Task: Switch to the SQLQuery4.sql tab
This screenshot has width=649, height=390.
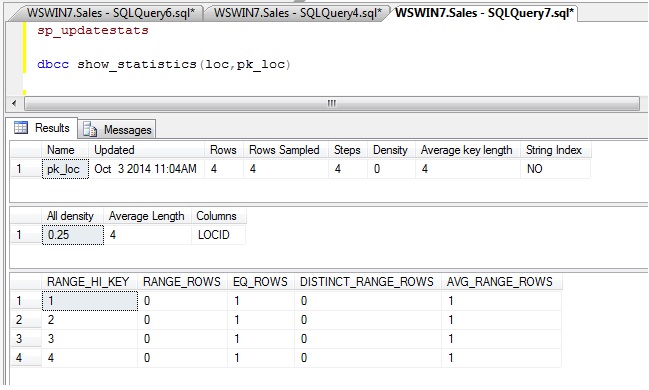Action: click(297, 12)
